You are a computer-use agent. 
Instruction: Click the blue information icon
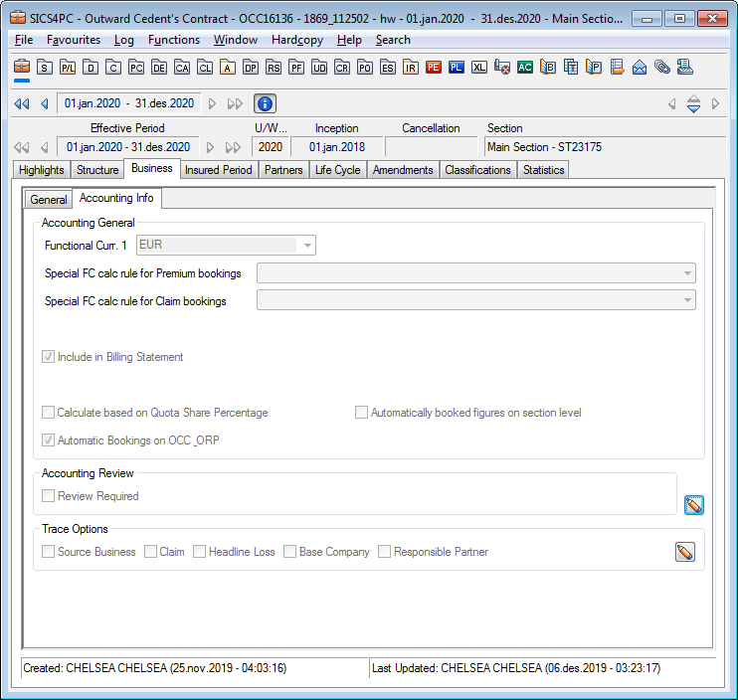coord(266,103)
